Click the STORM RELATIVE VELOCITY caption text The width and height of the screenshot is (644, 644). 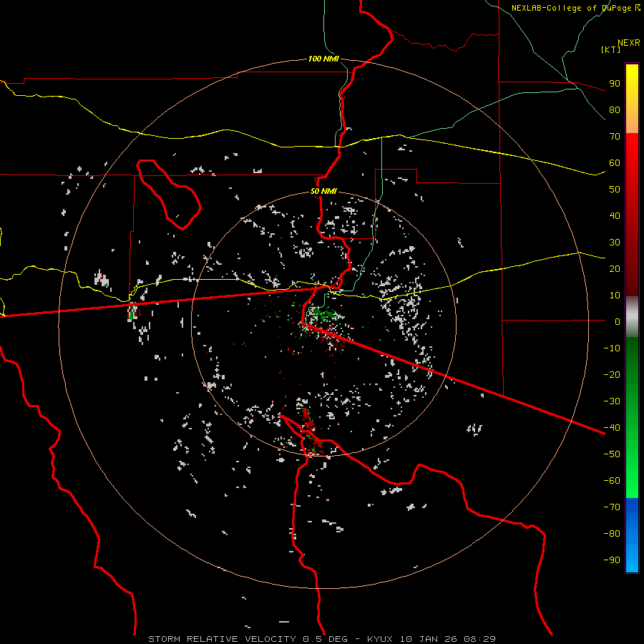click(x=222, y=639)
